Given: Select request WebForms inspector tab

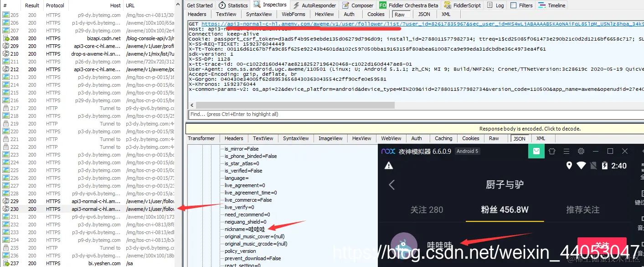Looking at the screenshot, I should point(293,14).
